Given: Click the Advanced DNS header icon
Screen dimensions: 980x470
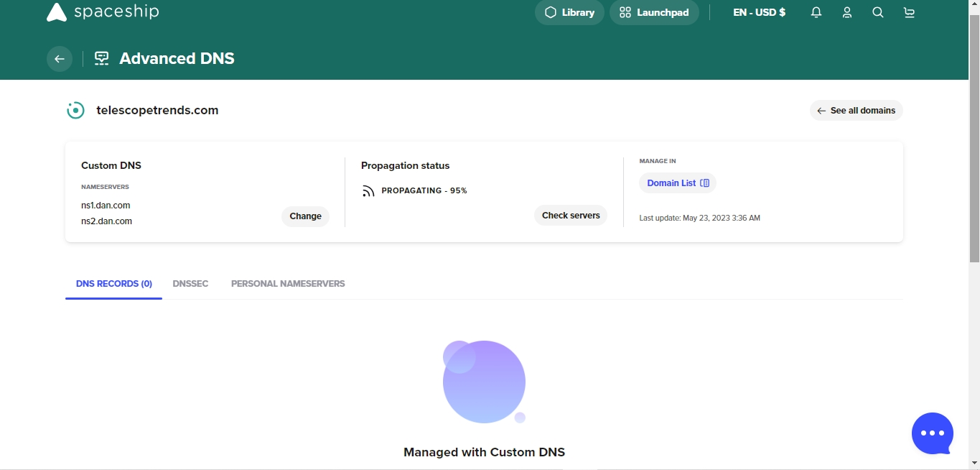Looking at the screenshot, I should pos(102,59).
